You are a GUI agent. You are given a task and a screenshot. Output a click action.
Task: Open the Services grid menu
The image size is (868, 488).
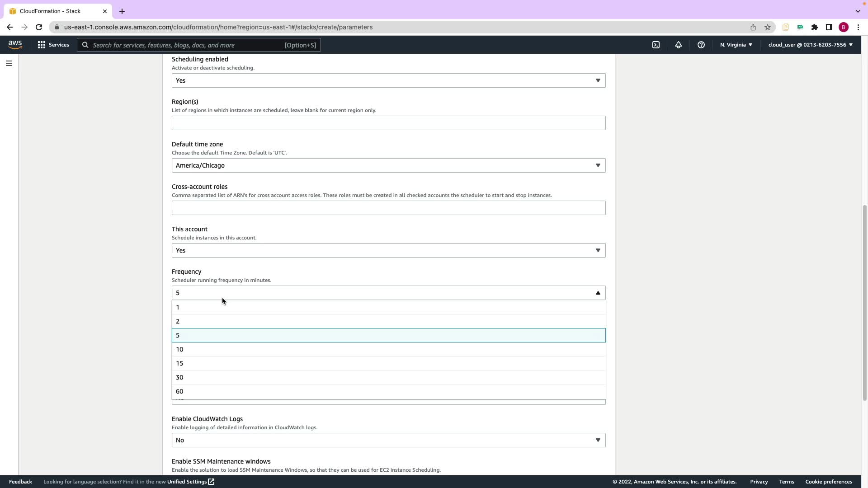(53, 45)
